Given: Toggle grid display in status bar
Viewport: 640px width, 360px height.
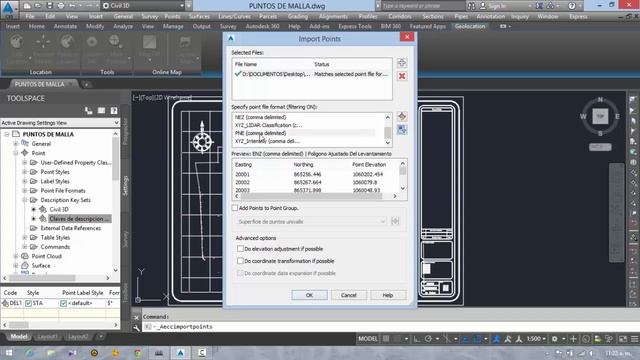Looking at the screenshot, I should [x=386, y=339].
